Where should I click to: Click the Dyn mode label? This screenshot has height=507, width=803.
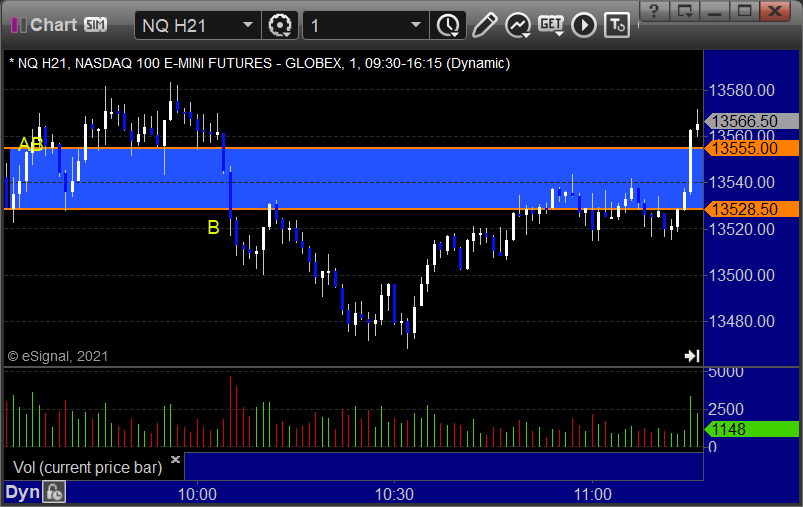tap(23, 492)
